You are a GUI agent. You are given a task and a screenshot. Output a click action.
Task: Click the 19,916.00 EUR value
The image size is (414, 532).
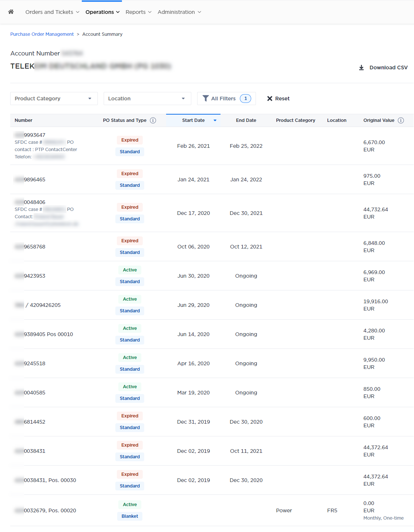click(x=376, y=305)
